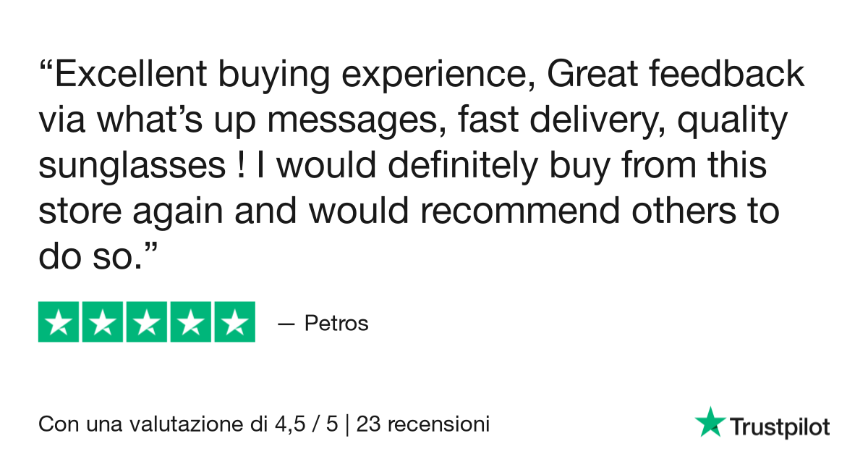Screen dimensions: 868x454
Task: Open the Trustpilot wordmark link
Action: click(x=779, y=427)
